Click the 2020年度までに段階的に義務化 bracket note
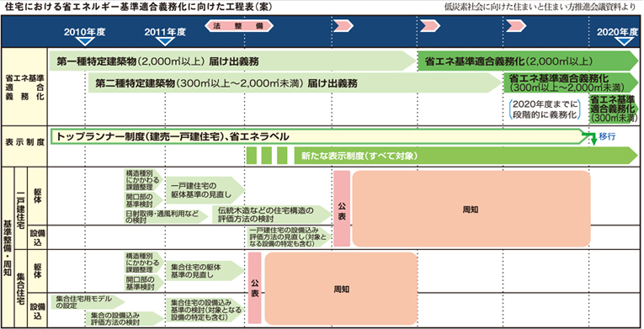The height and width of the screenshot is (329, 644). [544, 109]
